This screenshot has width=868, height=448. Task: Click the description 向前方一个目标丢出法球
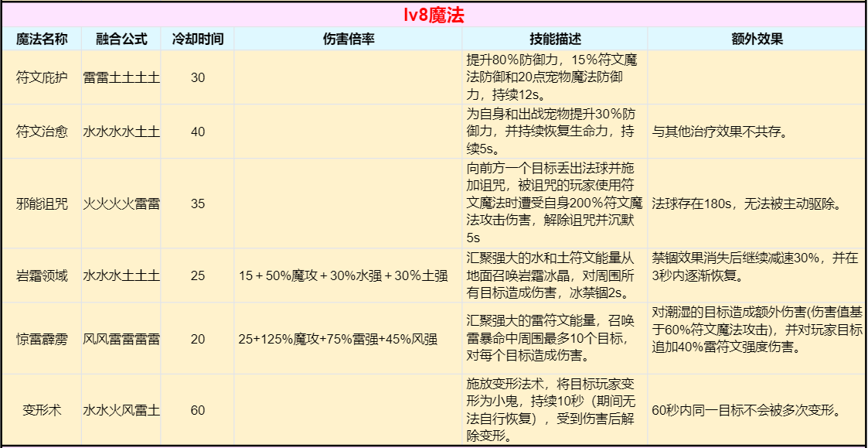coord(554,204)
